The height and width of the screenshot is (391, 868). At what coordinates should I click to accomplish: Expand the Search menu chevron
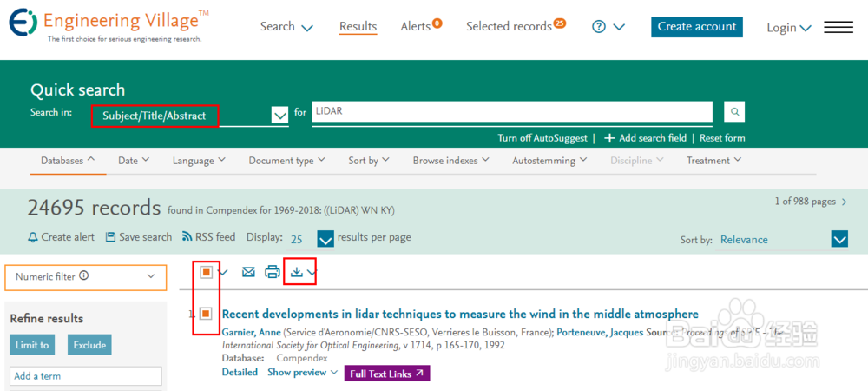coord(306,28)
